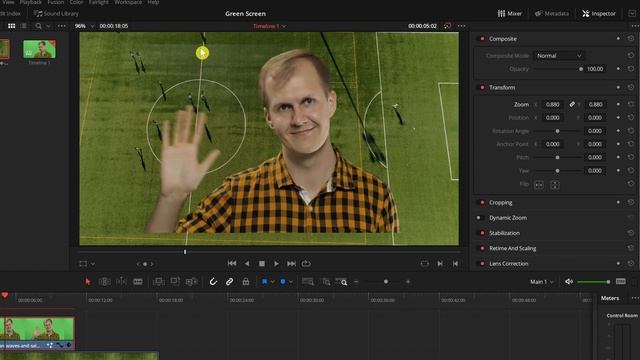The height and width of the screenshot is (360, 640).
Task: Toggle the Stabilization enable switch
Action: 482,233
